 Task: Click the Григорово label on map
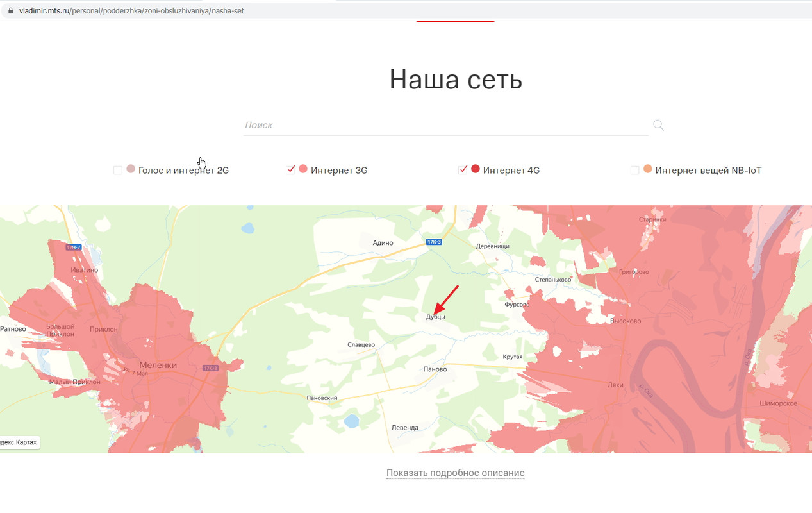pos(634,272)
